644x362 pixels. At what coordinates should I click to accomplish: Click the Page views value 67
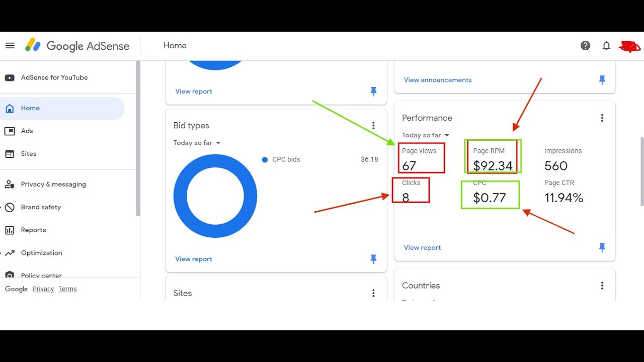tap(409, 166)
